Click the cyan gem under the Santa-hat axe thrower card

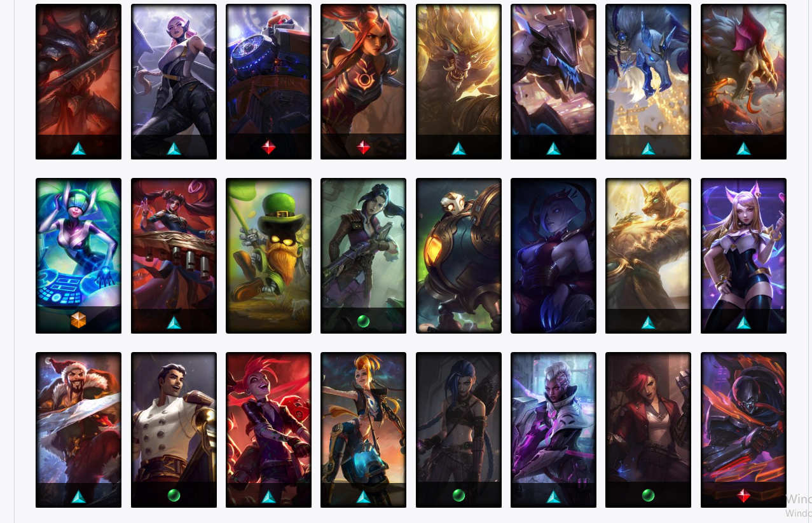click(x=78, y=496)
